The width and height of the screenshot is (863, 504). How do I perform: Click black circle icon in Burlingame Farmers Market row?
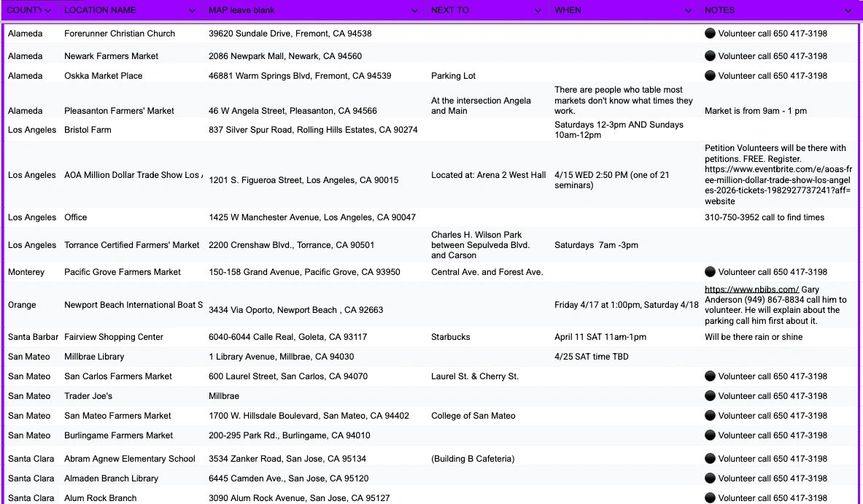click(x=710, y=435)
